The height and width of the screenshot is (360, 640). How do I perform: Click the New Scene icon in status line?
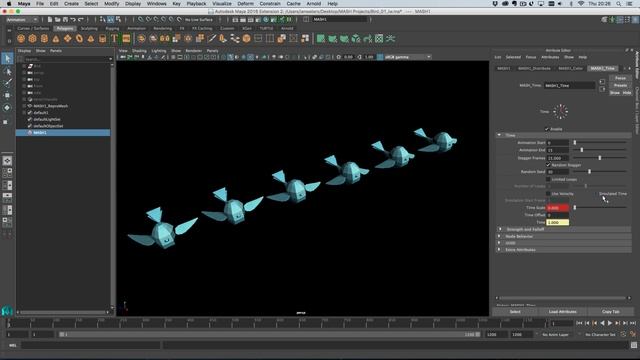point(50,20)
